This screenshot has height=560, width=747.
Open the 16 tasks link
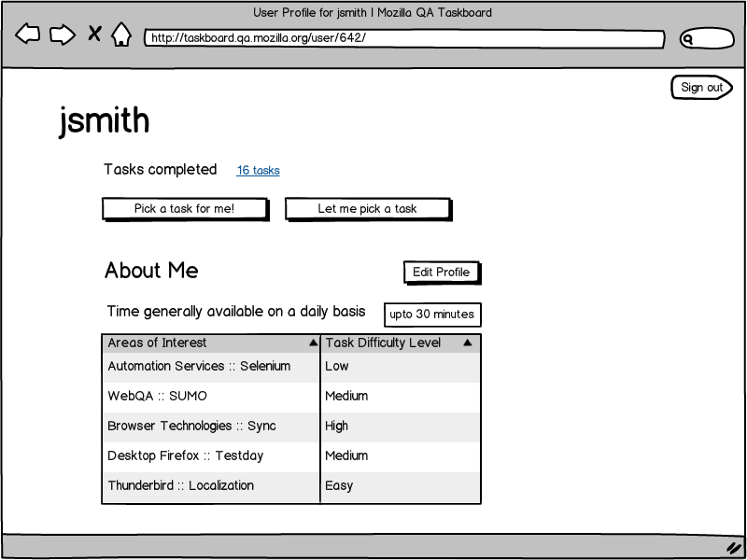tap(259, 171)
